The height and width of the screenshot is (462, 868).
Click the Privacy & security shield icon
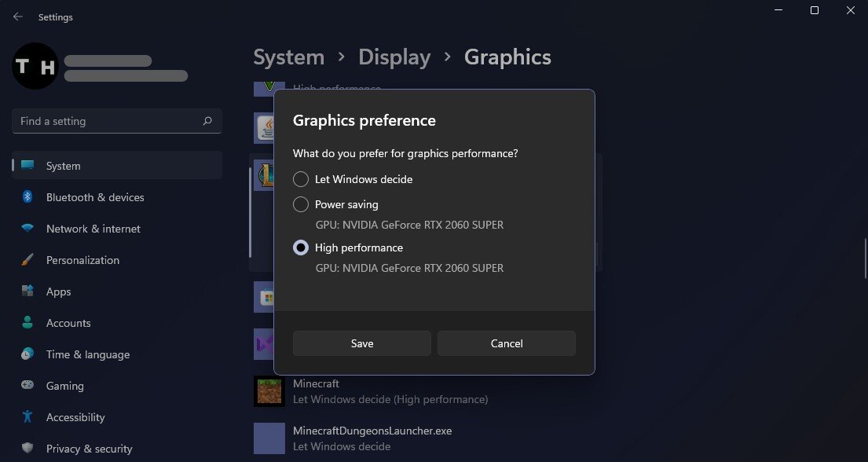27,448
